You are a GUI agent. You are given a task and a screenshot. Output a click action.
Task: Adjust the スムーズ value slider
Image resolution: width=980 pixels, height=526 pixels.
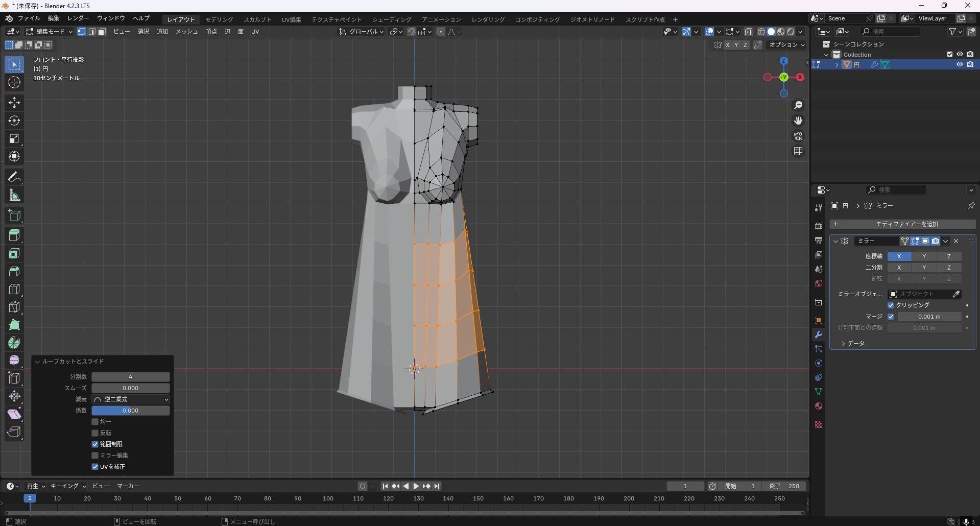point(131,388)
